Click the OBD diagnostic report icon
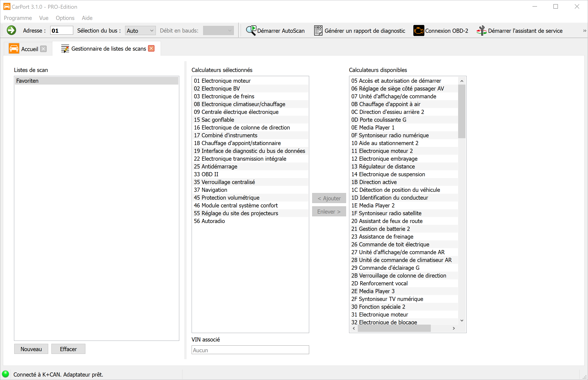This screenshot has height=380, width=588. [318, 30]
